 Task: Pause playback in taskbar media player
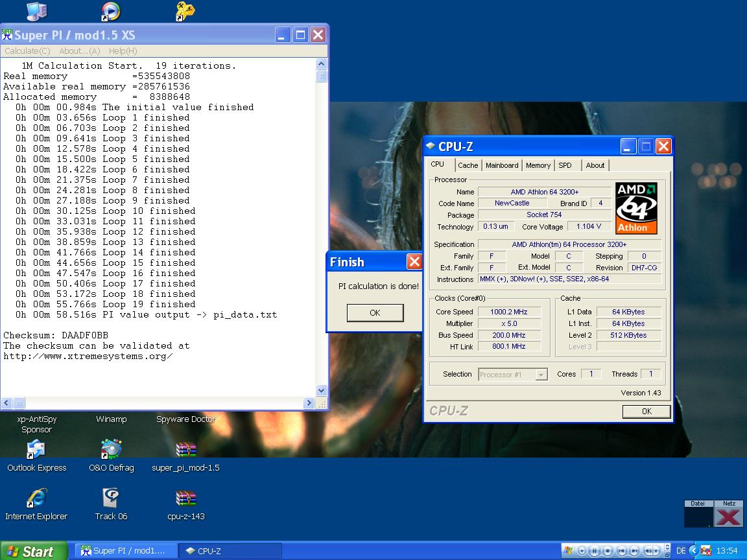click(594, 551)
